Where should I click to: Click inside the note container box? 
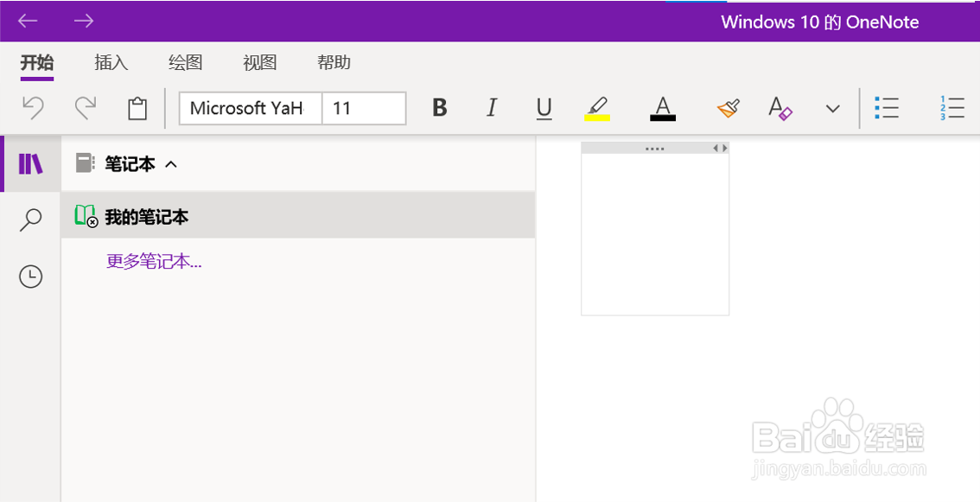click(655, 234)
